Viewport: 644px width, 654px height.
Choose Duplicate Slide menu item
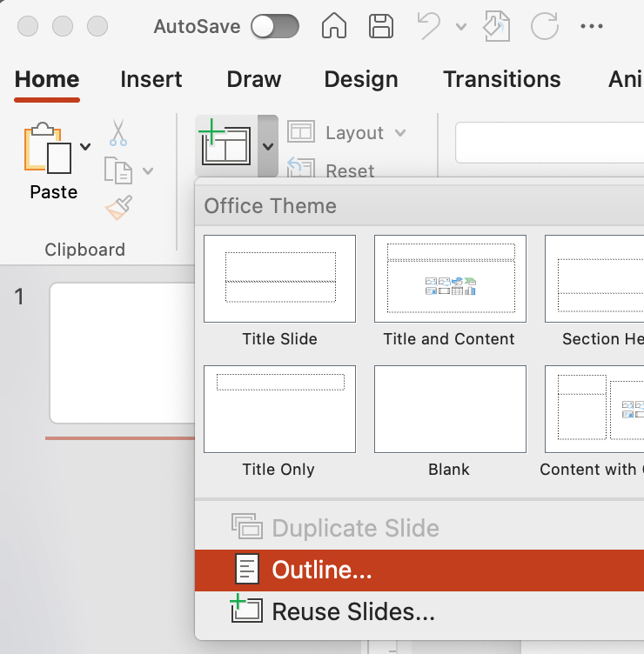(x=419, y=528)
